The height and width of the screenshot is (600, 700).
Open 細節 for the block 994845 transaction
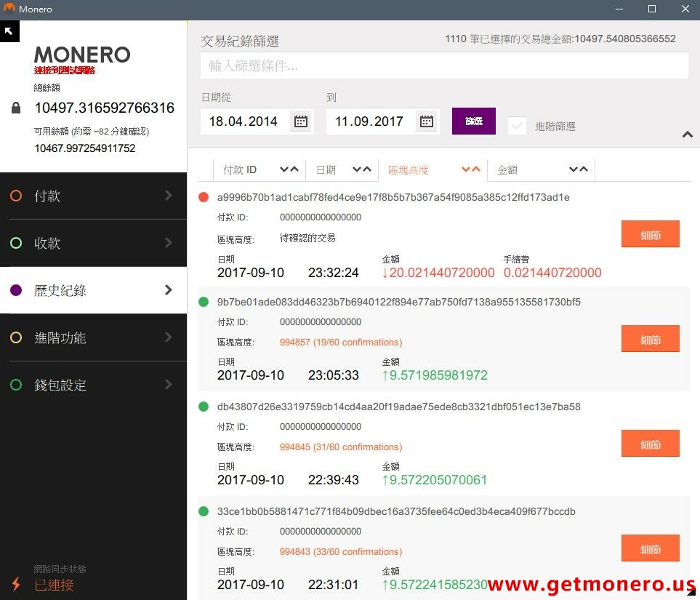pyautogui.click(x=651, y=443)
